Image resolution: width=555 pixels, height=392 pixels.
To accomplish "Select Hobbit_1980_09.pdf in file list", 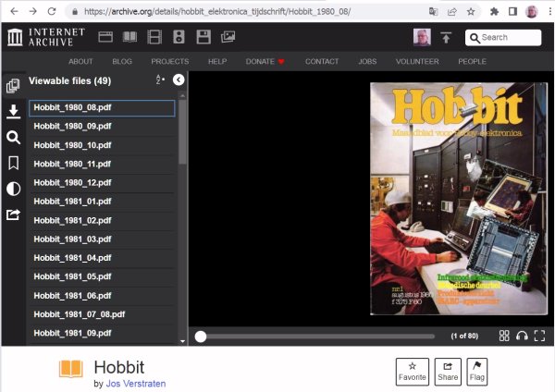I will coord(102,127).
